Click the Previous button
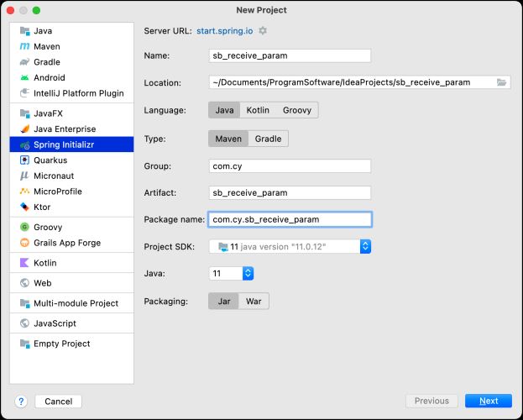 (x=431, y=401)
